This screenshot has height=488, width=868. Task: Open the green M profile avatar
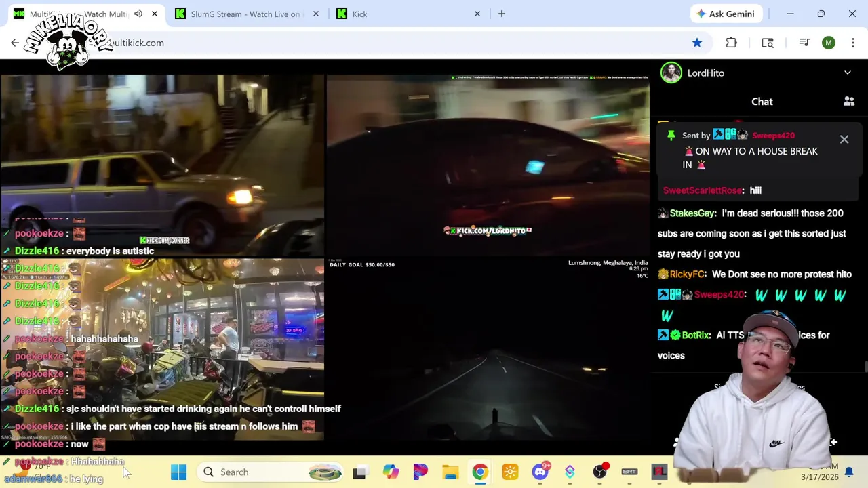coord(829,43)
